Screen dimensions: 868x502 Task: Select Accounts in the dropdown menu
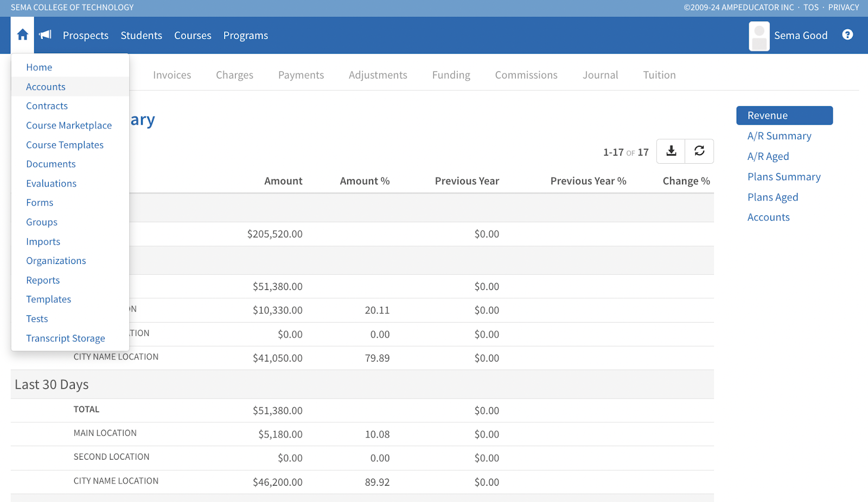tap(70, 87)
